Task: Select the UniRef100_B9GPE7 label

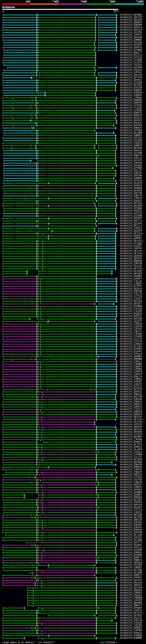Action: pos(131,236)
